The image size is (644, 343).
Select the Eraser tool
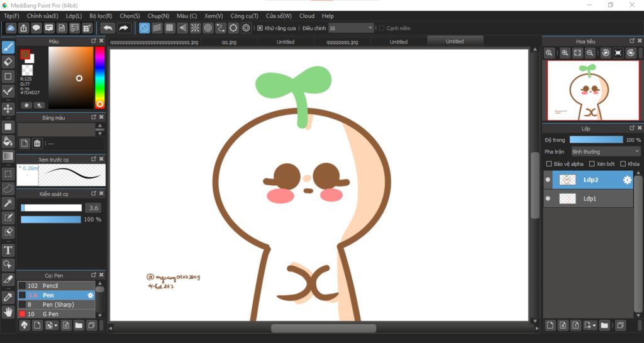(8, 62)
